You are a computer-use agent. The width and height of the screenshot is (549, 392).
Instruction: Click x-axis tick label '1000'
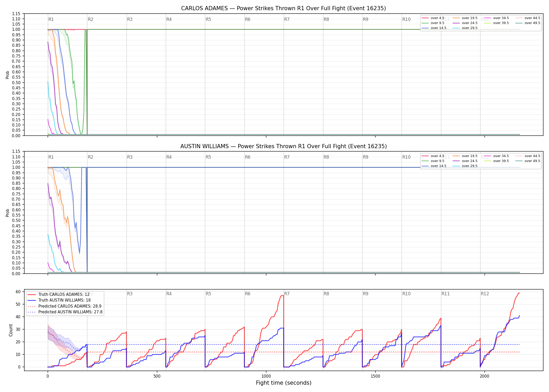[266, 376]
